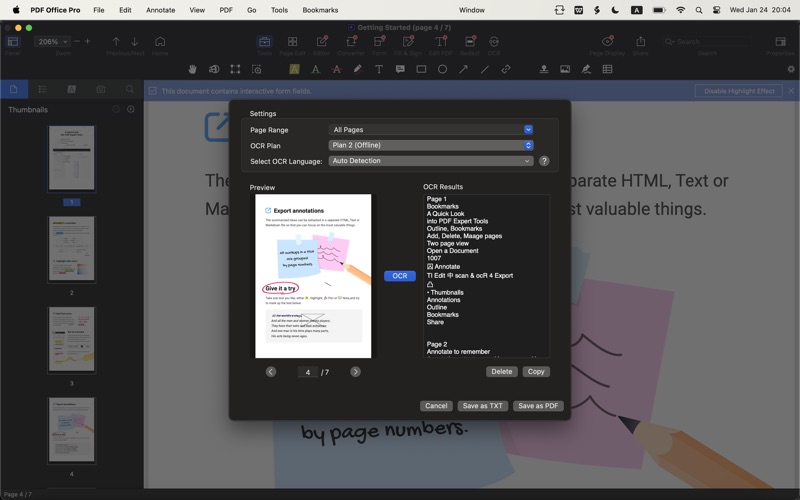
Task: Select the Hand scroll tool
Action: (192, 69)
